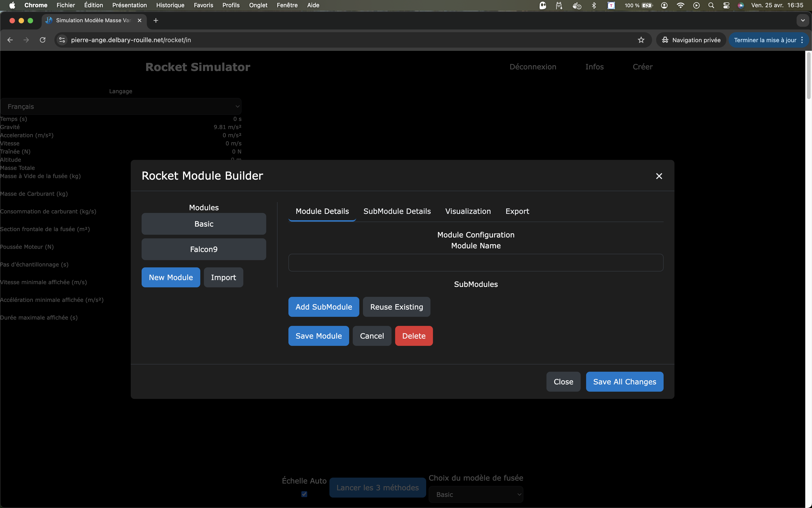Image resolution: width=812 pixels, height=508 pixels.
Task: Delete the current module
Action: 414,336
